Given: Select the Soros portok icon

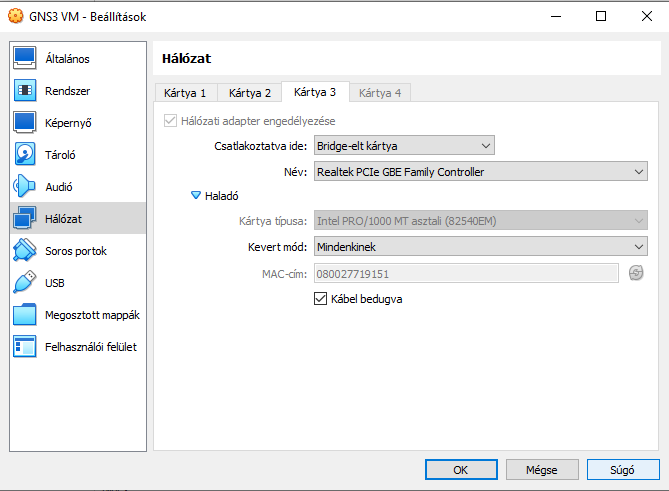Looking at the screenshot, I should click(x=25, y=251).
